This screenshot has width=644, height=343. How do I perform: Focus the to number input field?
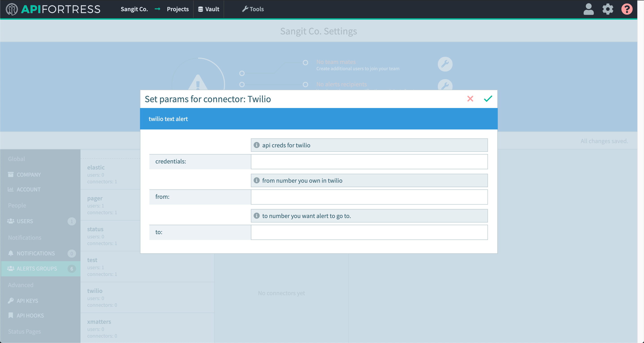pos(369,232)
